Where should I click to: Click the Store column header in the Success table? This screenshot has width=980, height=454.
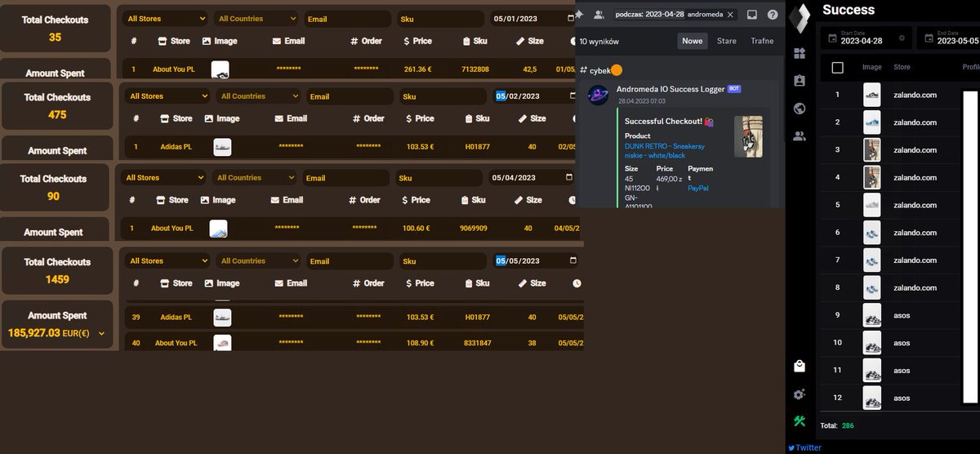click(902, 67)
